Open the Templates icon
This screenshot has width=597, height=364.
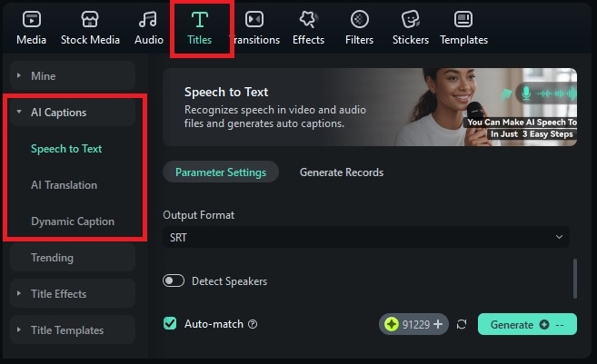point(463,19)
